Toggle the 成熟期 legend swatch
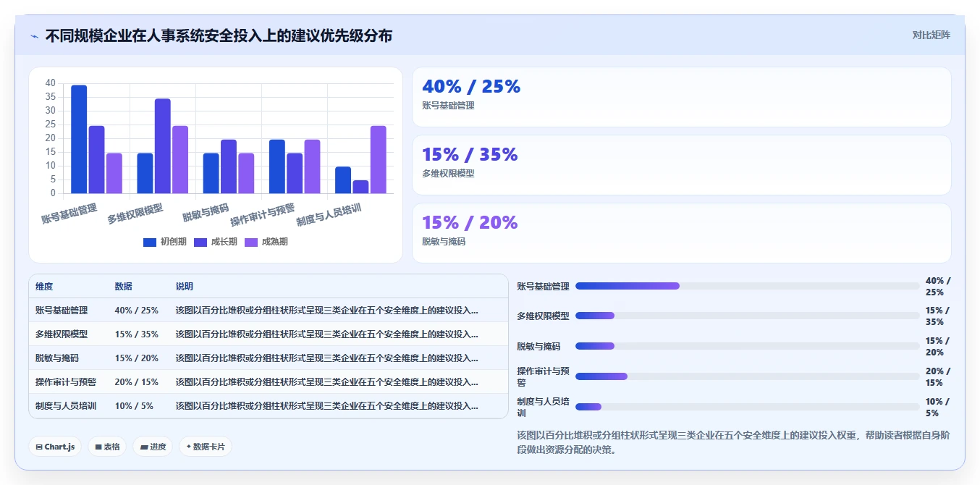The image size is (980, 485). click(251, 242)
